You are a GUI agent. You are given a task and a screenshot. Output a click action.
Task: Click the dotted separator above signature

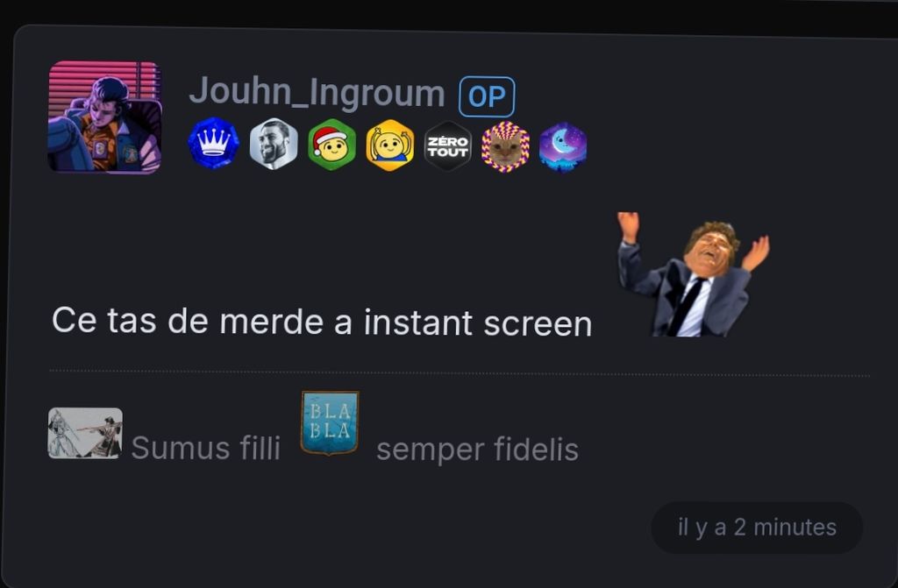tap(460, 373)
